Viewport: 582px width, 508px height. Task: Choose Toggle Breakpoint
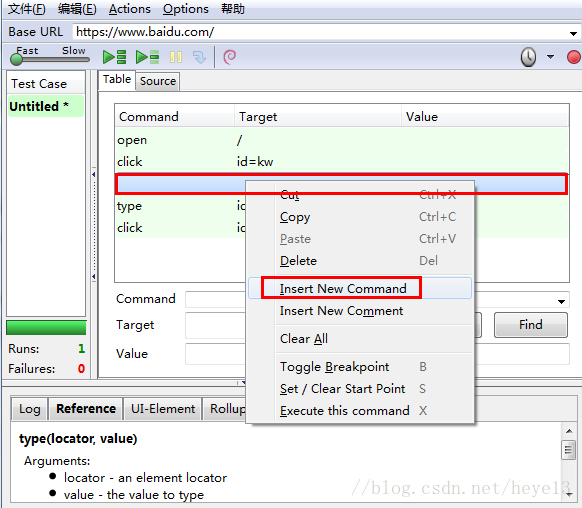click(x=360, y=367)
